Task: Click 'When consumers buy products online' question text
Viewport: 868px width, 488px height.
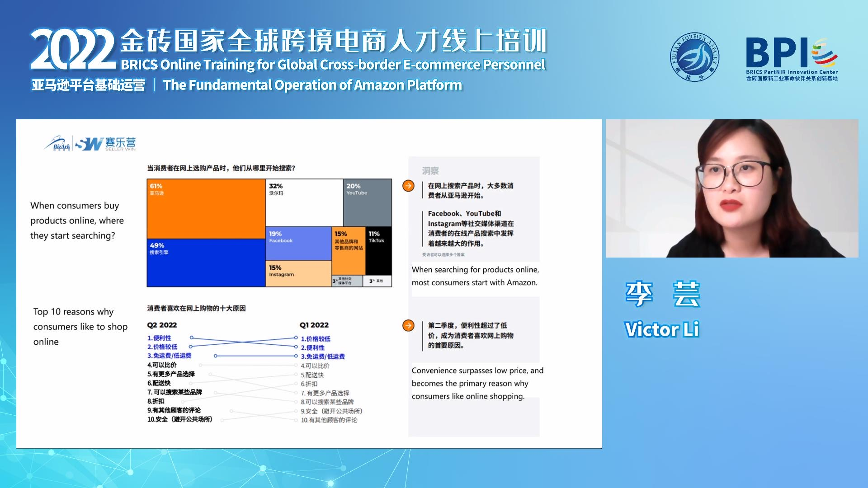Action: (x=77, y=221)
